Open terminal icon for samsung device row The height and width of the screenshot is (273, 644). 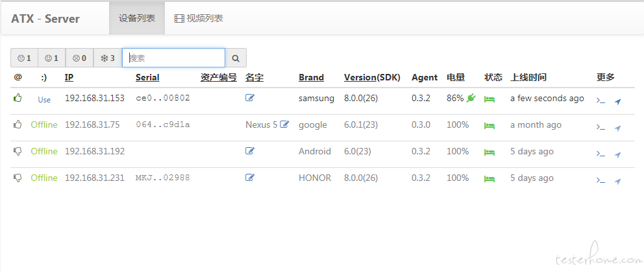(601, 101)
